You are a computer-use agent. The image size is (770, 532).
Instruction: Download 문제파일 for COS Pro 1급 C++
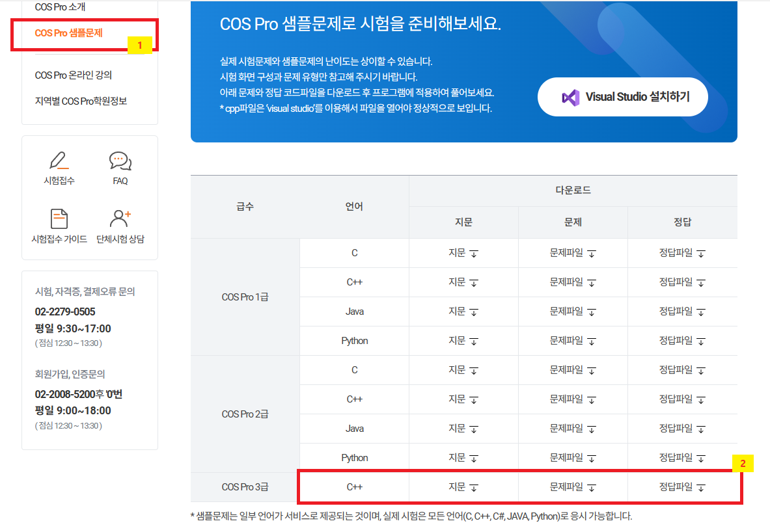(x=573, y=282)
